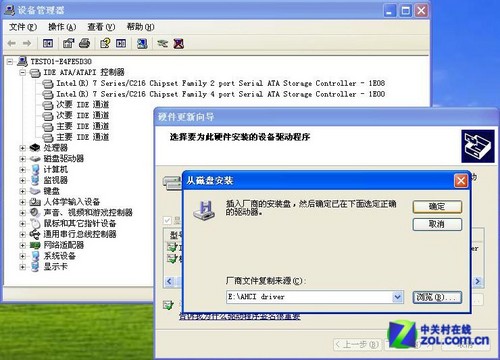Select the Intel 4 port SATA Controller - 1E00
The height and width of the screenshot is (360, 500).
pyautogui.click(x=220, y=94)
